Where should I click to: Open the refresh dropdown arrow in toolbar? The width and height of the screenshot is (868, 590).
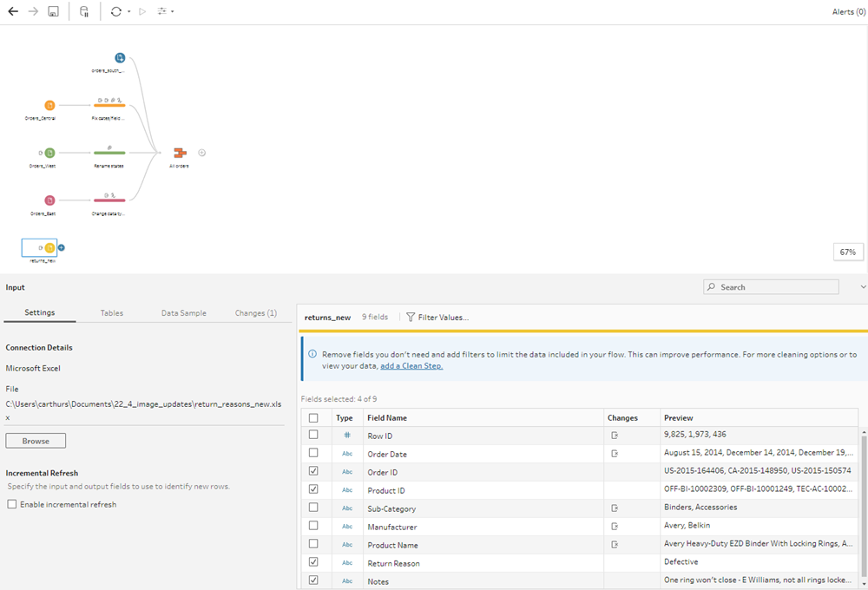pyautogui.click(x=129, y=11)
